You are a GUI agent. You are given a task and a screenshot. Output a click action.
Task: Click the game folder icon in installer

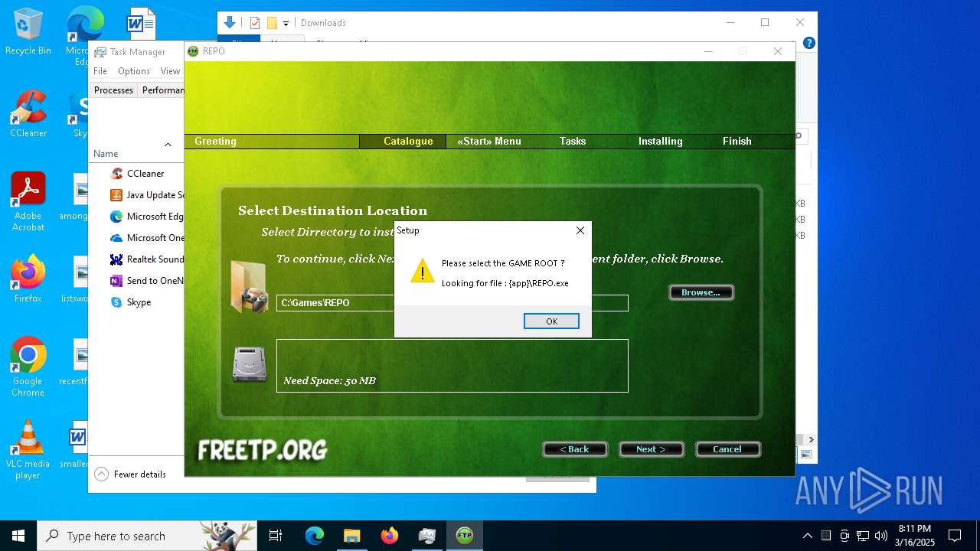click(x=250, y=287)
